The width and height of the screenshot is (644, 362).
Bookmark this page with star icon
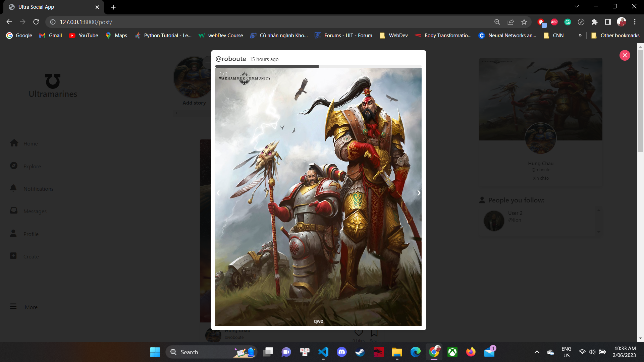click(x=524, y=22)
